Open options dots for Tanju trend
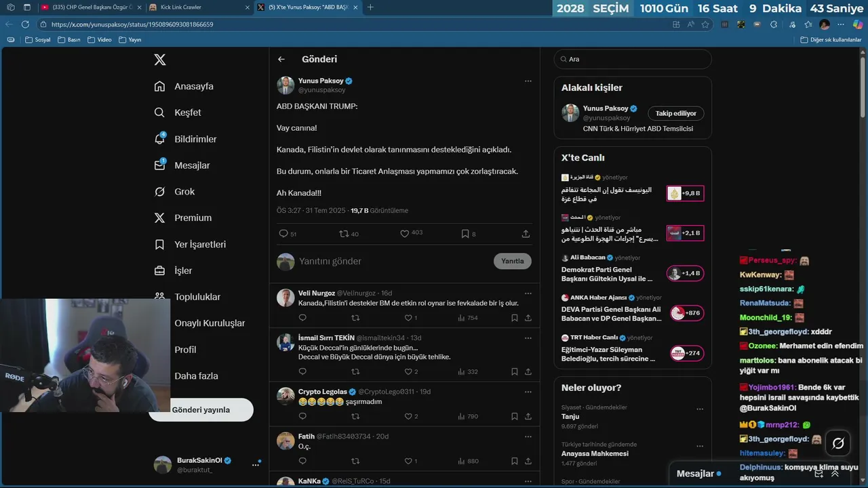Screen dimensions: 868x488 (x=700, y=409)
